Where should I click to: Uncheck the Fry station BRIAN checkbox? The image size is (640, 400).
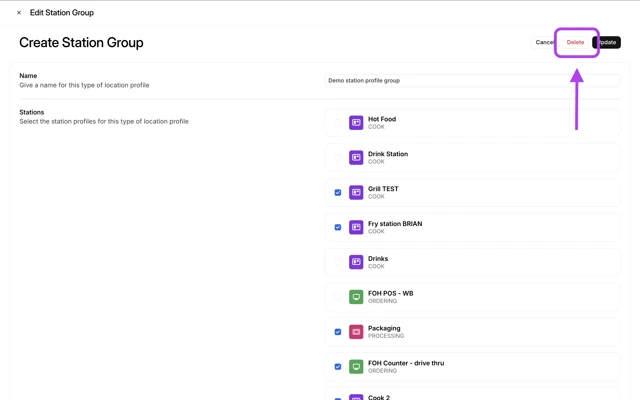(338, 227)
